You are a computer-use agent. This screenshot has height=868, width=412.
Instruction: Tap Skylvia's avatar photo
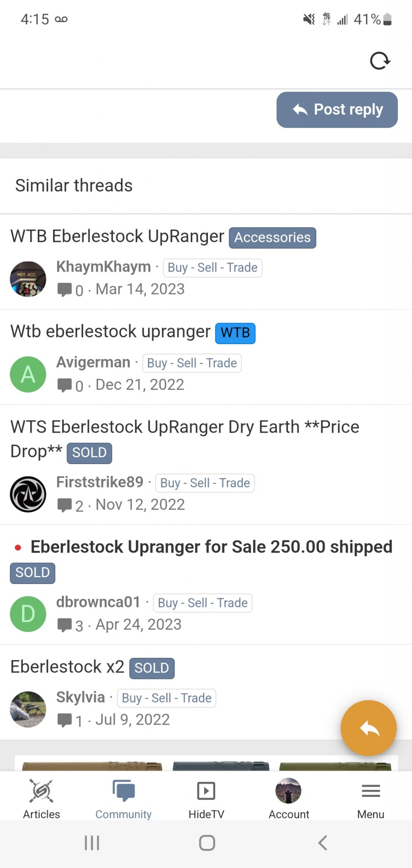coord(28,709)
